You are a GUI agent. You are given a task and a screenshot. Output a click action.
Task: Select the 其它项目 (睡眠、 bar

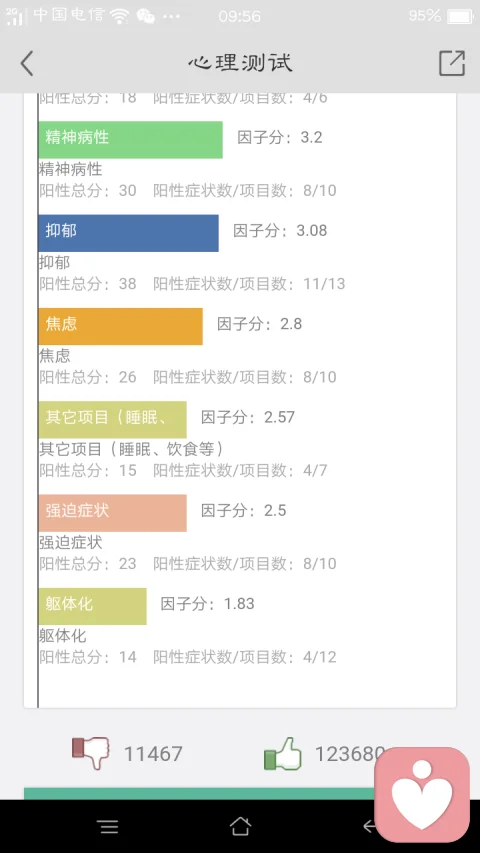(113, 420)
